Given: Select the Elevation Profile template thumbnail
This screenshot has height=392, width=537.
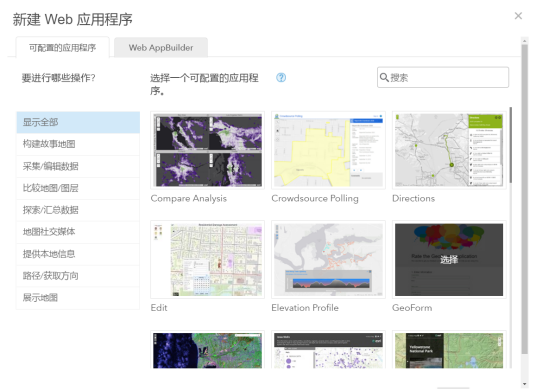Looking at the screenshot, I should 328,260.
